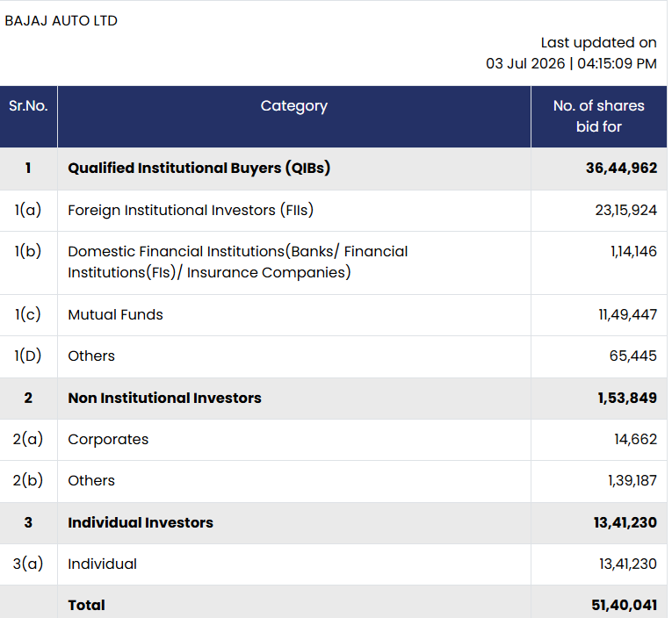The image size is (672, 618).
Task: Select the Qualified Institutional Buyers (QIBs) row label
Action: click(x=199, y=168)
